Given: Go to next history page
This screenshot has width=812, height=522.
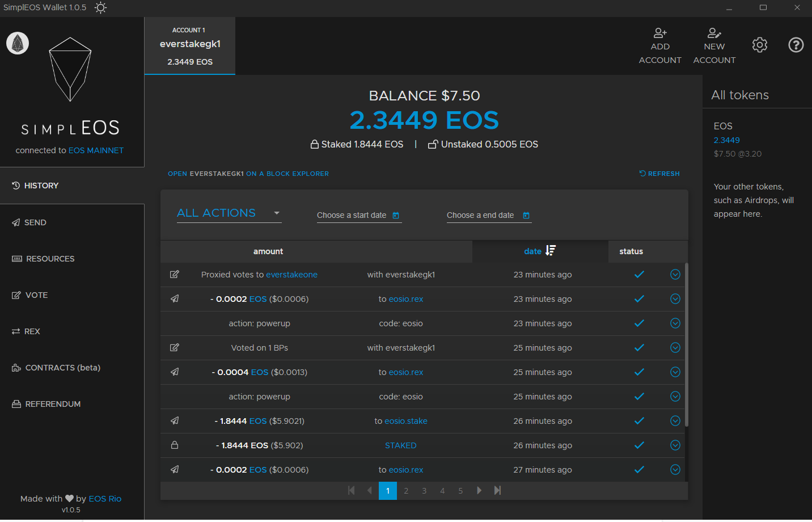Looking at the screenshot, I should [479, 490].
